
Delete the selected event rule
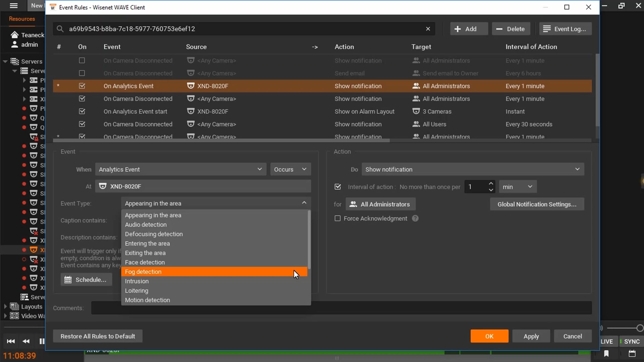coord(511,29)
